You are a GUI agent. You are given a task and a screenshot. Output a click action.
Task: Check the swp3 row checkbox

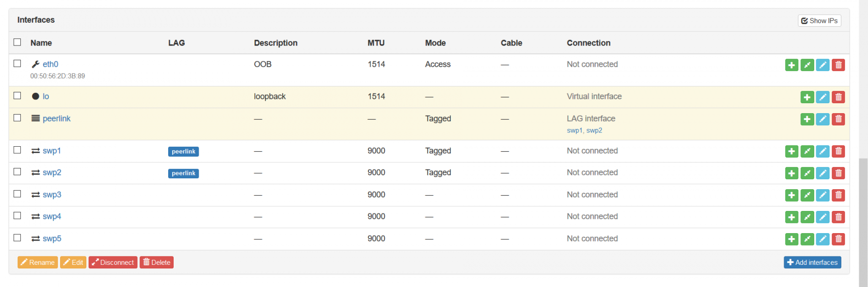(x=17, y=194)
